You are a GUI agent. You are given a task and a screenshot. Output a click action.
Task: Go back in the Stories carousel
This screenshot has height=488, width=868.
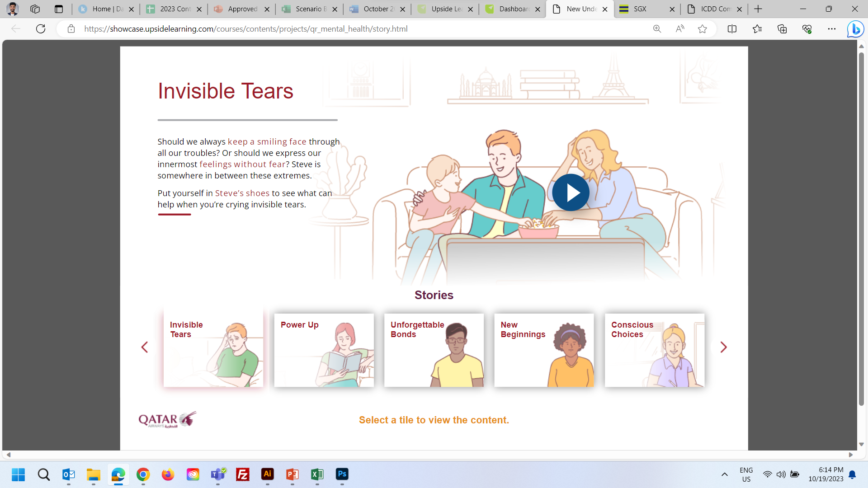click(145, 347)
